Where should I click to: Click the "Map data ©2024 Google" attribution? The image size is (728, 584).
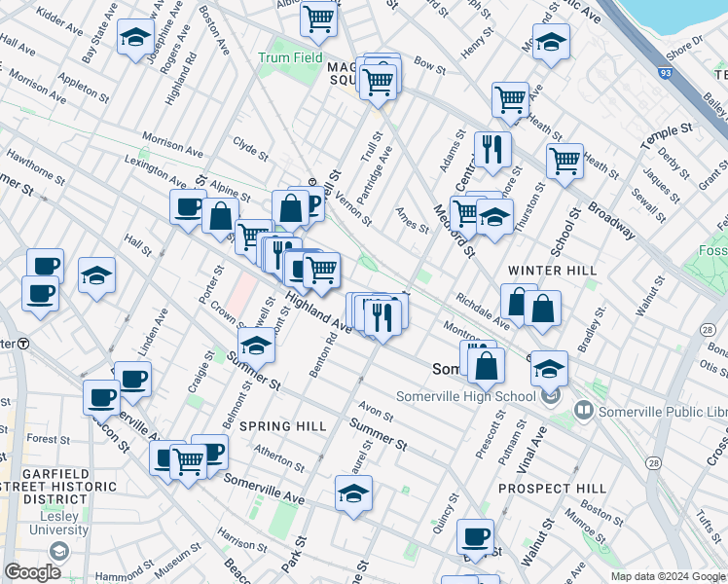(x=668, y=576)
